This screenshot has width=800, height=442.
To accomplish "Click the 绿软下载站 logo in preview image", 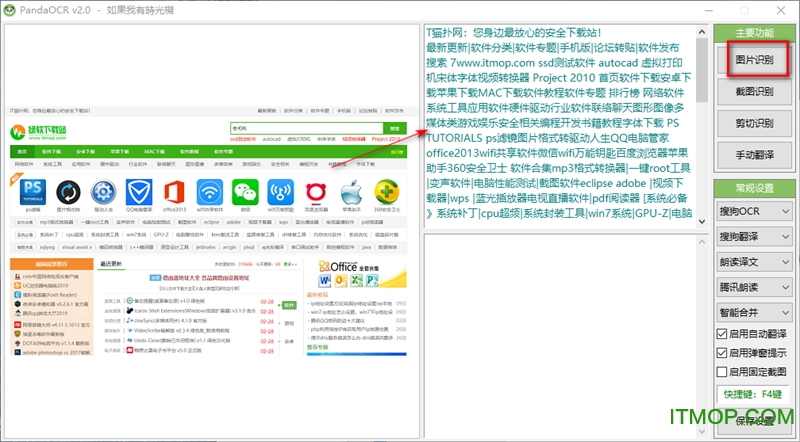I will [x=39, y=132].
